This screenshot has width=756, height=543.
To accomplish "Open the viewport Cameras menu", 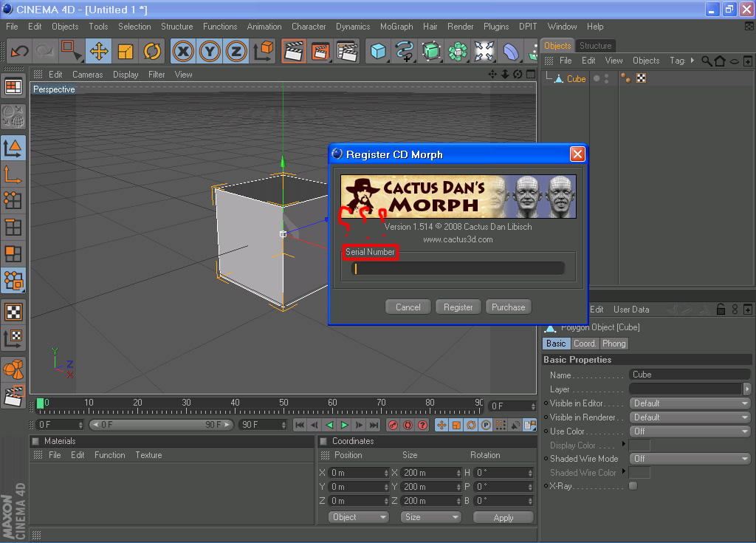I will click(87, 75).
